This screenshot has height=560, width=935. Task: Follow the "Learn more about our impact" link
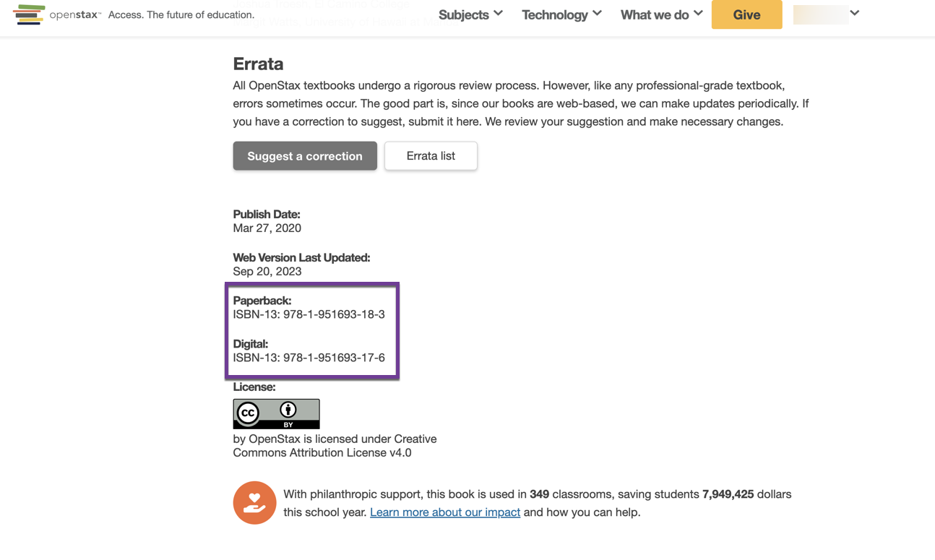(x=445, y=512)
